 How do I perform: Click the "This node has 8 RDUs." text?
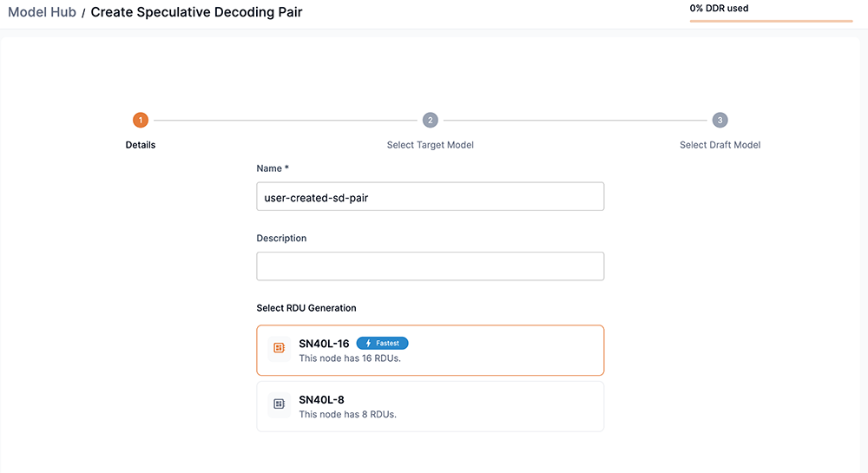pyautogui.click(x=347, y=414)
